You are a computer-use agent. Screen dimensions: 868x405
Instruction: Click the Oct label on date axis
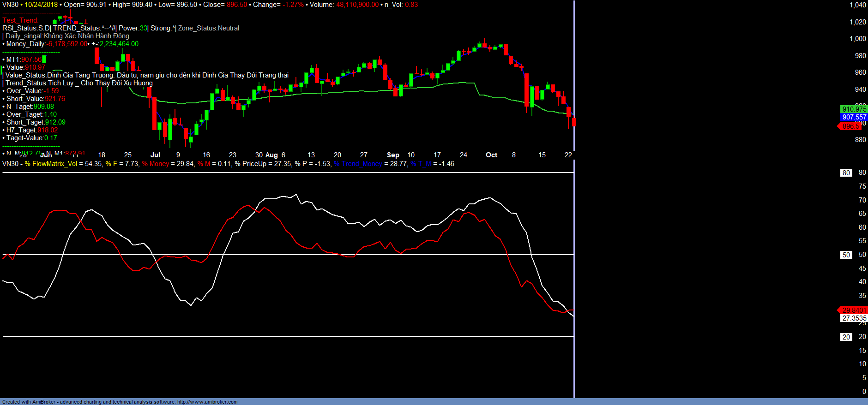click(491, 155)
